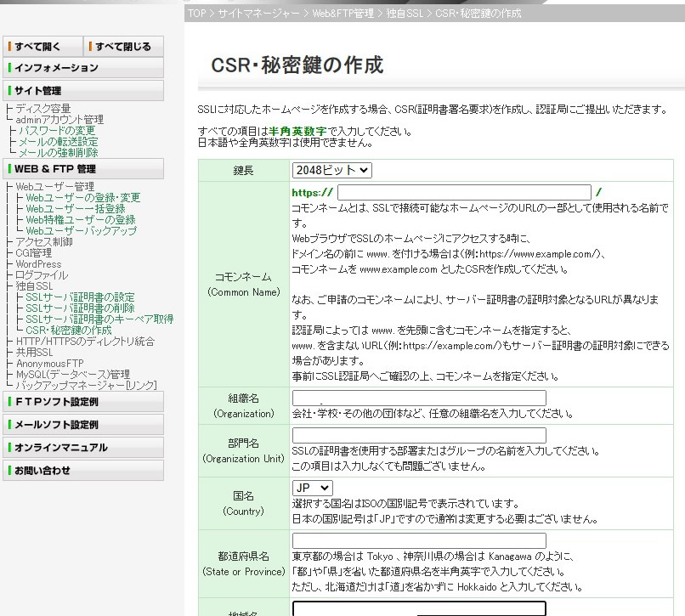Select adminアカウント管理 tree item
Screen dimensions: 685x616
59,119
